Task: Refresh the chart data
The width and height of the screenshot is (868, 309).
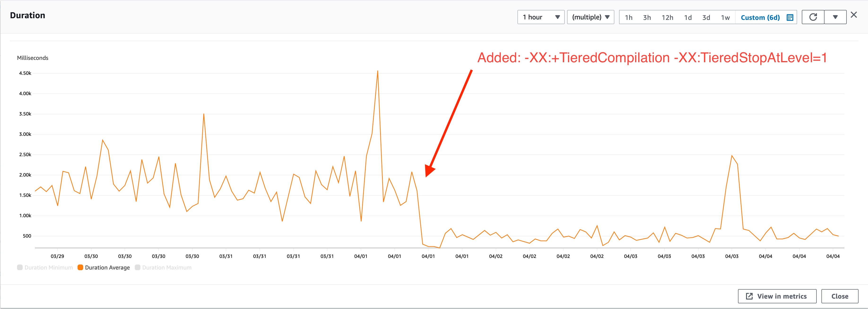Action: click(813, 17)
